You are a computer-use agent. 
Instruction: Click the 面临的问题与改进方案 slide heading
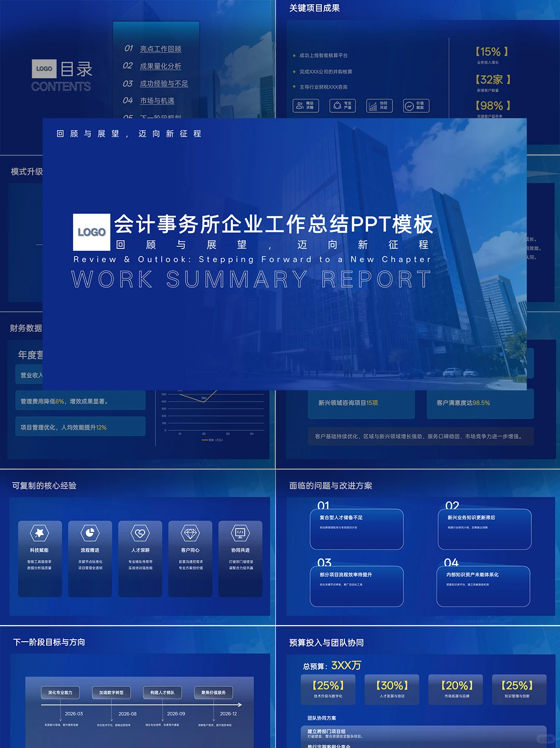[x=331, y=486]
